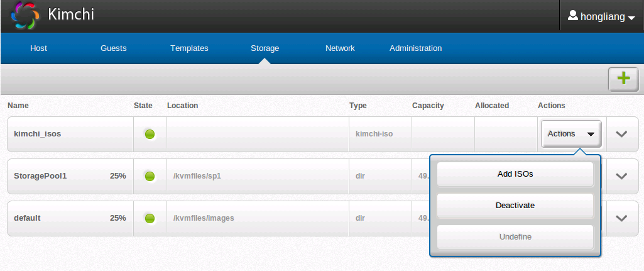Screen dimensions: 644x271
Task: Open the Administration tab
Action: (415, 48)
